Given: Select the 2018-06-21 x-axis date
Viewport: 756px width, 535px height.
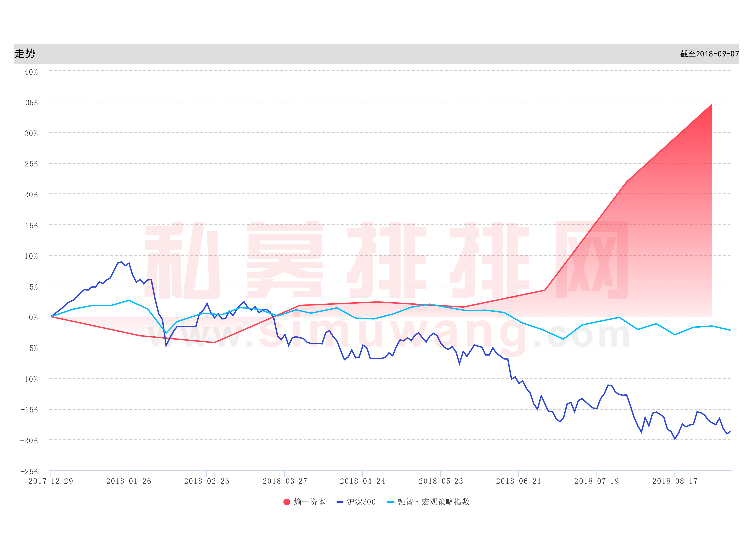Looking at the screenshot, I should pyautogui.click(x=519, y=481).
